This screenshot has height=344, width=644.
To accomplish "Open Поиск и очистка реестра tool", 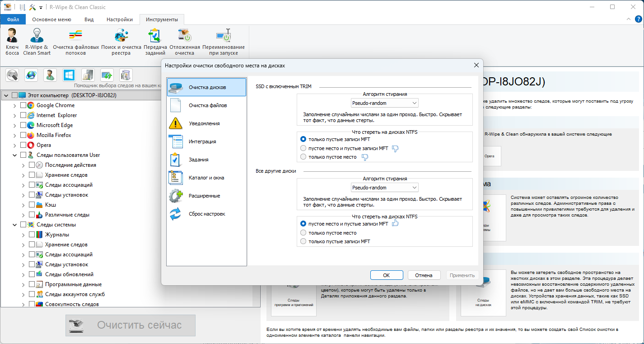I will pos(121,36).
